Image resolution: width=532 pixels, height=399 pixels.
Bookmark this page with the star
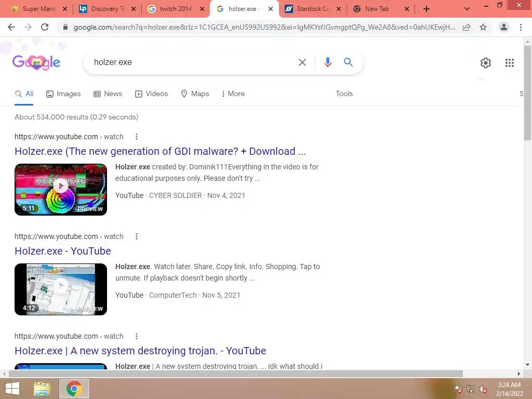(483, 27)
